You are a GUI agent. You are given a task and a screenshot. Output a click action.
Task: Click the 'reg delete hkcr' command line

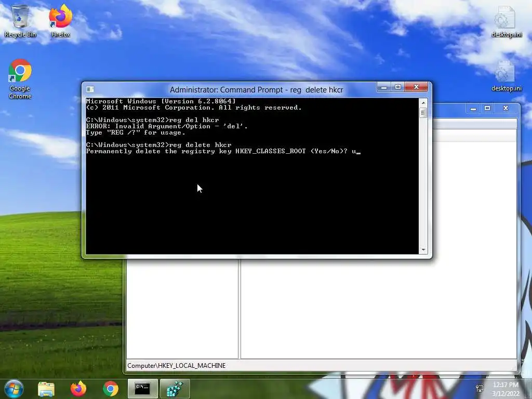tap(159, 145)
